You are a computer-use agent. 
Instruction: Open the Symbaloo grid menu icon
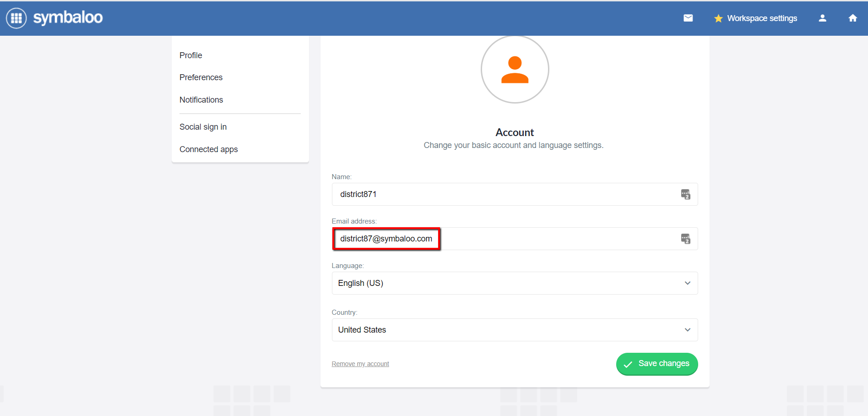[16, 18]
